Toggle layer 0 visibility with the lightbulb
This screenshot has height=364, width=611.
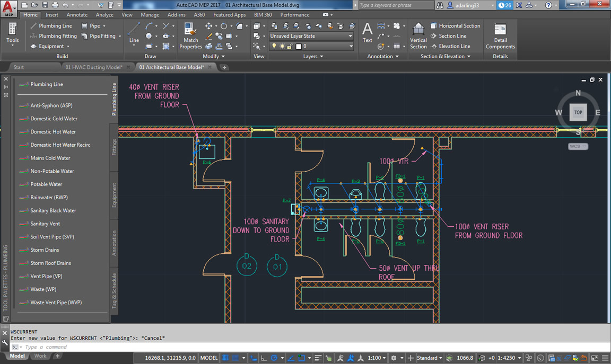pos(274,46)
